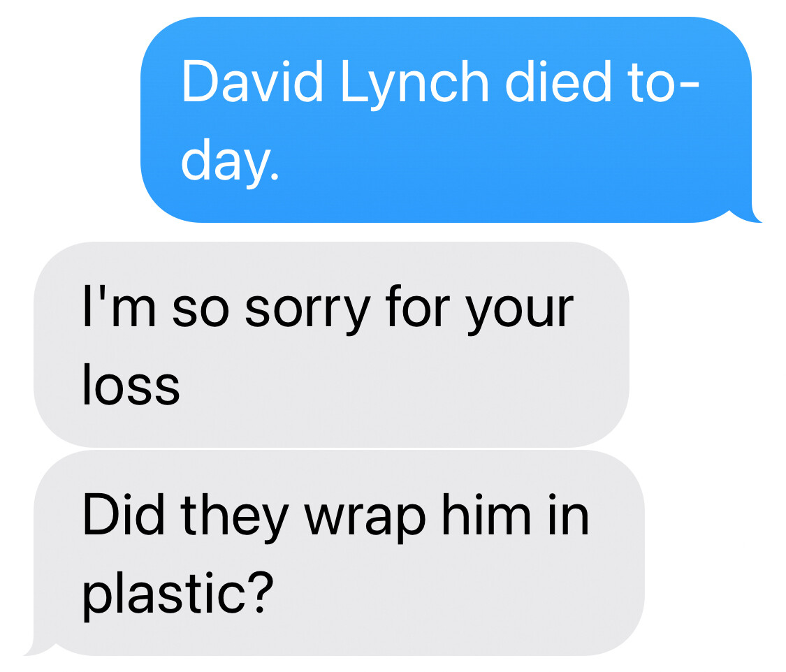Click the word 'wrap' in the last message
The width and height of the screenshot is (786, 672).
pyautogui.click(x=365, y=520)
